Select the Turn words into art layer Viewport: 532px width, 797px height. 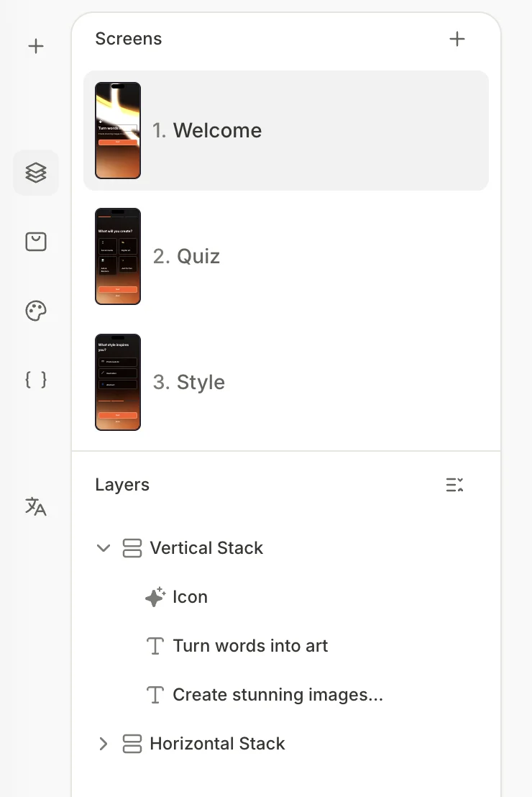[x=250, y=646]
